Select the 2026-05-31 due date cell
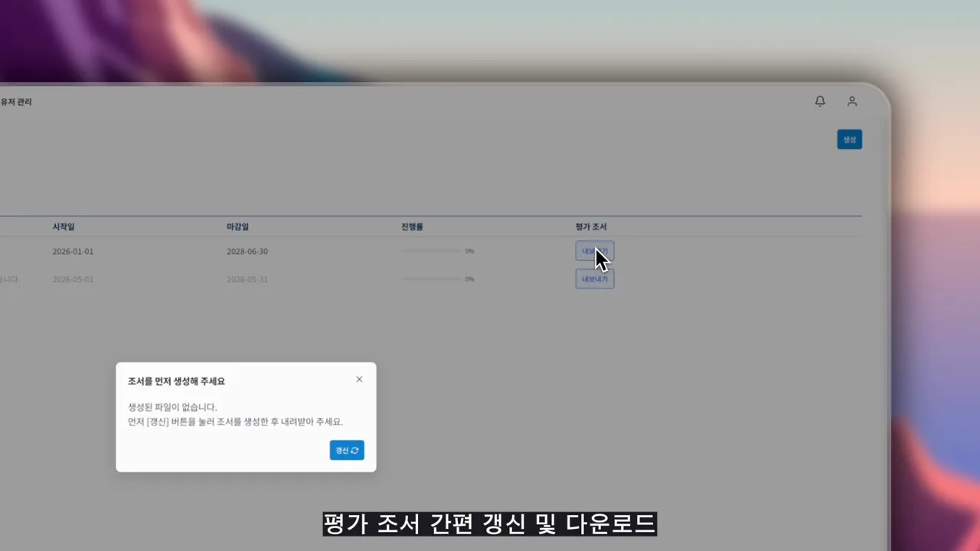The width and height of the screenshot is (980, 551). tap(247, 279)
